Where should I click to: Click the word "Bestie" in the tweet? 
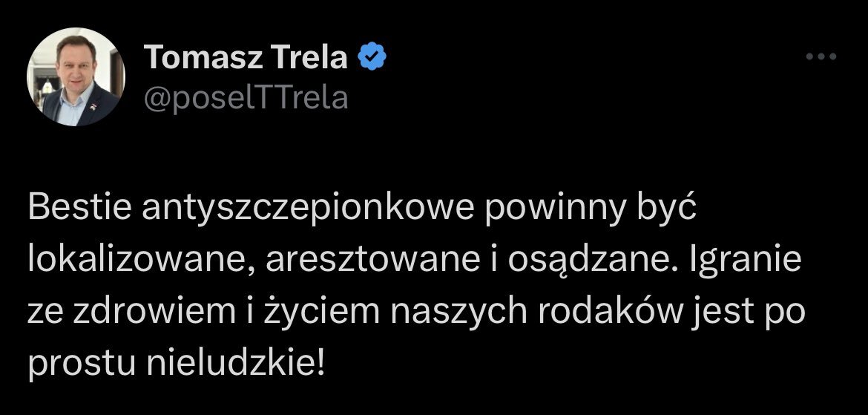click(77, 210)
